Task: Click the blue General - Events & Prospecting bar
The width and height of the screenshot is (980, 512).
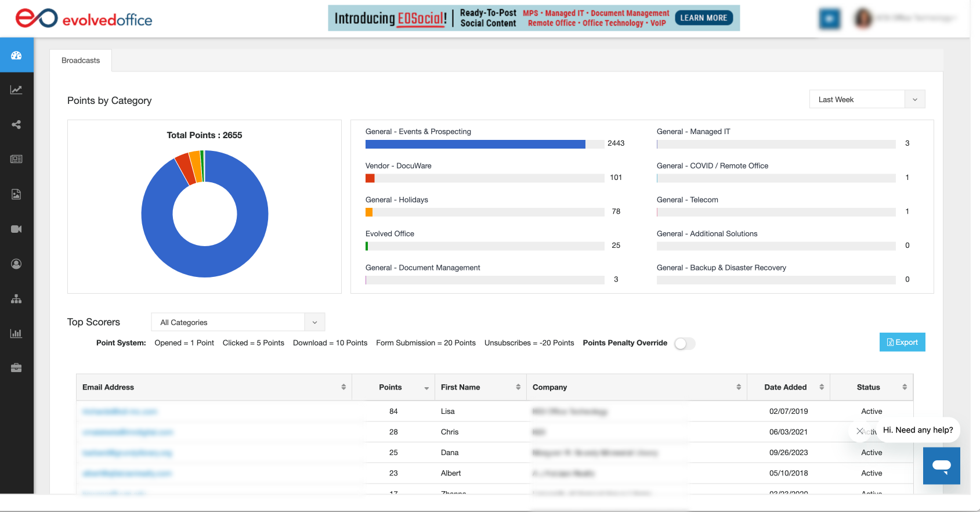Action: point(475,144)
